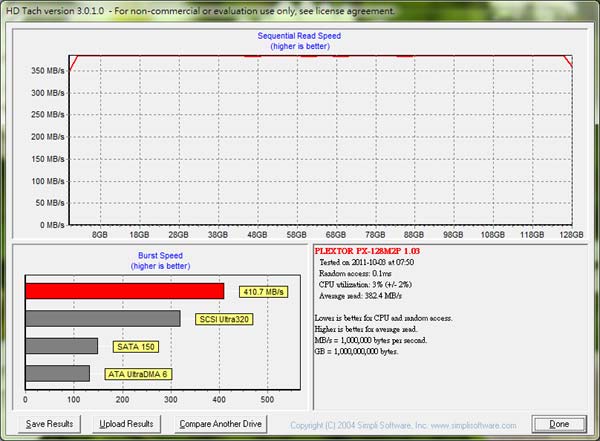
Task: Click the Save Results button
Action: click(x=49, y=424)
